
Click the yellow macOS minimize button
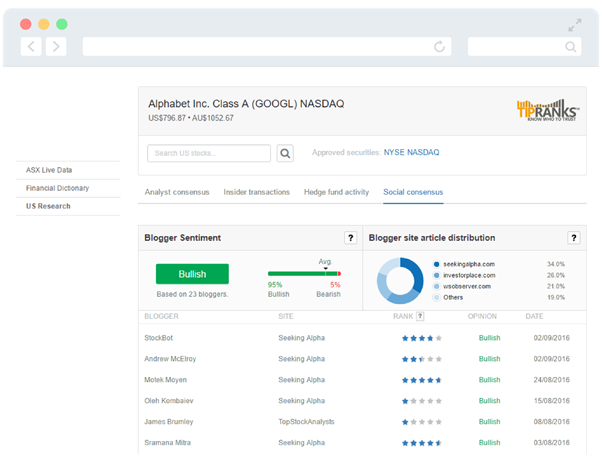44,24
